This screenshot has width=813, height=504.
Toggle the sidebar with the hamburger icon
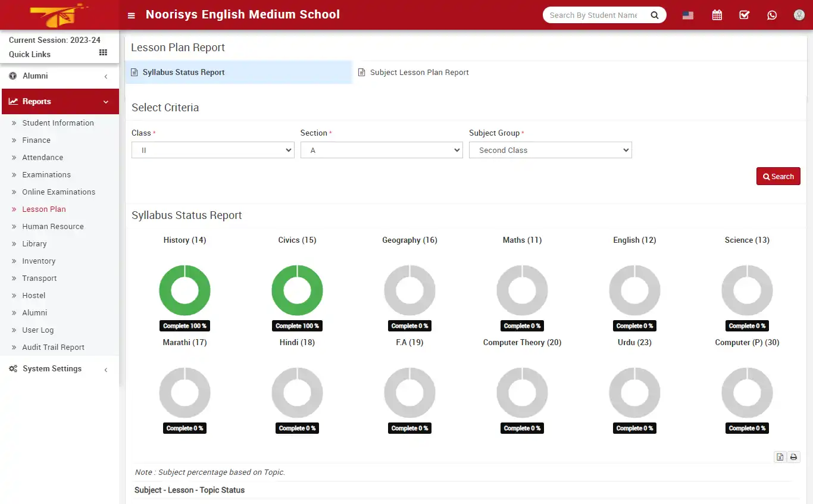(x=131, y=14)
